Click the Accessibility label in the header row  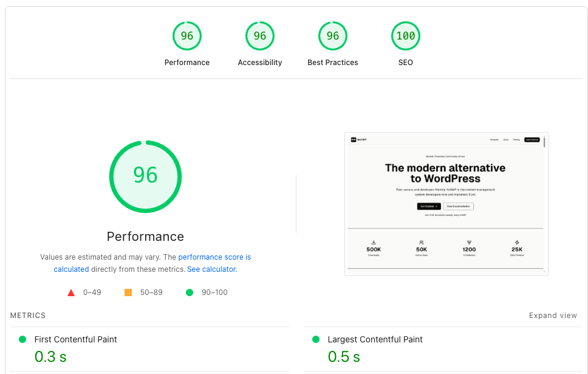(x=259, y=62)
